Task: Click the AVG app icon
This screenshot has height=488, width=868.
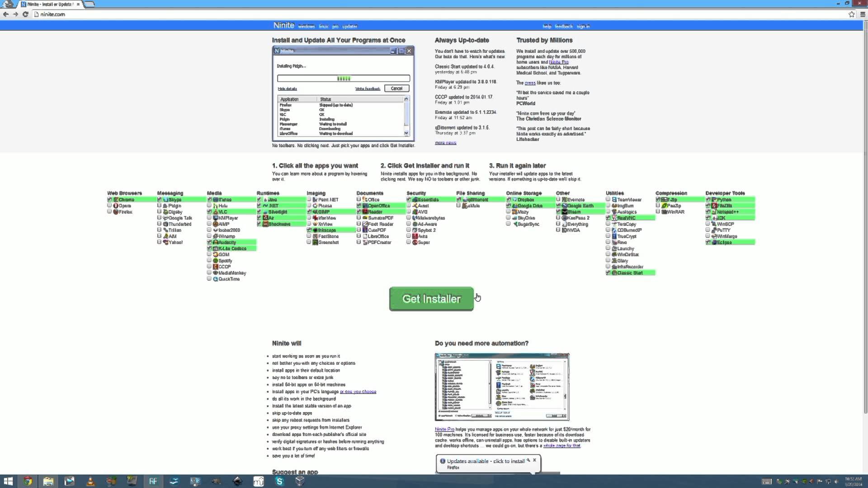Action: pos(415,212)
